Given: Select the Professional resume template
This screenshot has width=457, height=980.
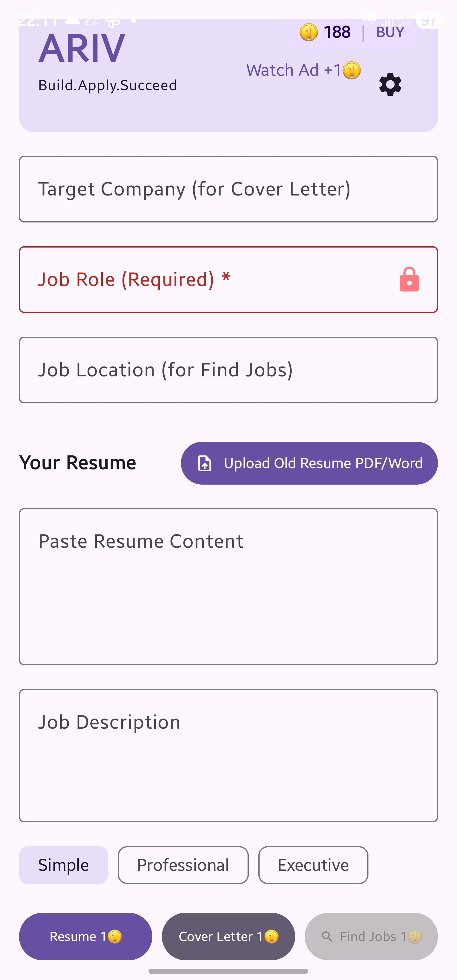Looking at the screenshot, I should tap(183, 865).
